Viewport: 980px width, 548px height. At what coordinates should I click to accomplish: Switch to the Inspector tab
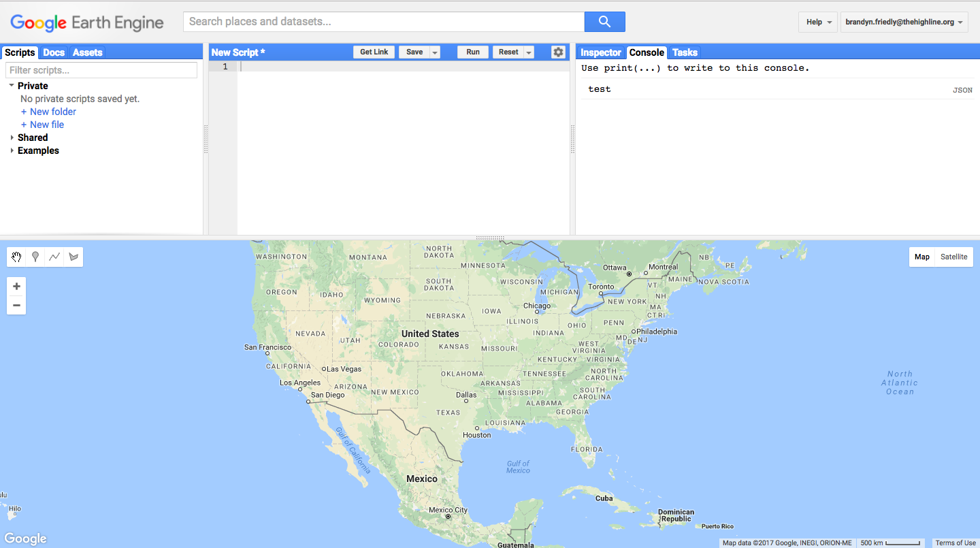tap(601, 52)
